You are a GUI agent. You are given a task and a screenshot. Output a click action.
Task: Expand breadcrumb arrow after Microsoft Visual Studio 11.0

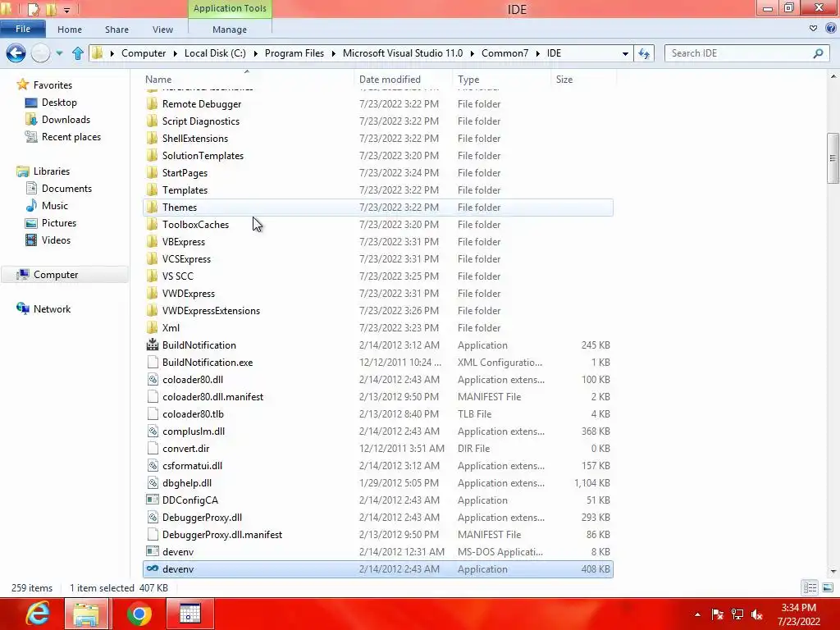click(472, 53)
